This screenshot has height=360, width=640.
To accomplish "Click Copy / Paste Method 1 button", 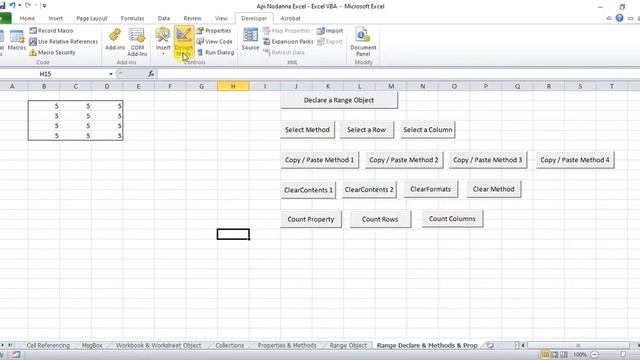I will [320, 160].
